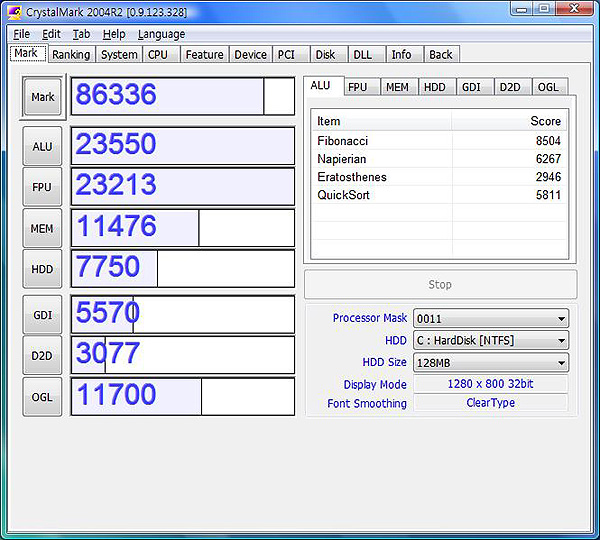Select the MEM results sub-tab
This screenshot has width=600, height=540.
399,87
